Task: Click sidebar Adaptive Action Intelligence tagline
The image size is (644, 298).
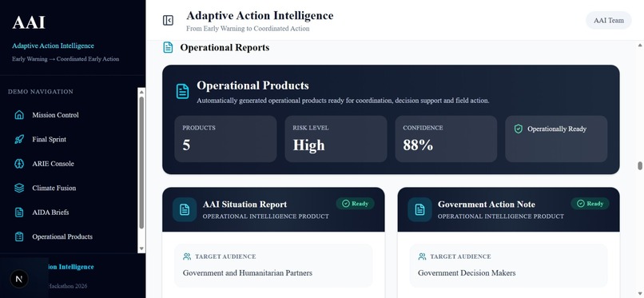Action: click(53, 46)
